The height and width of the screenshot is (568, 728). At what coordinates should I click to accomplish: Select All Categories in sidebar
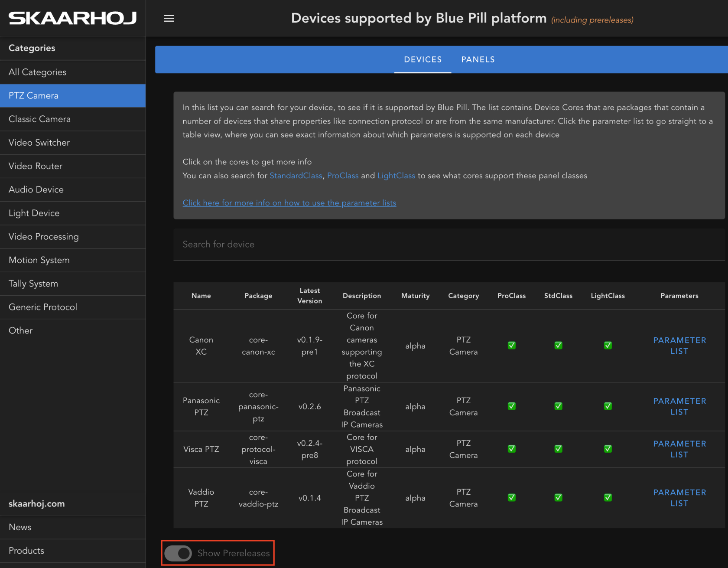[73, 72]
